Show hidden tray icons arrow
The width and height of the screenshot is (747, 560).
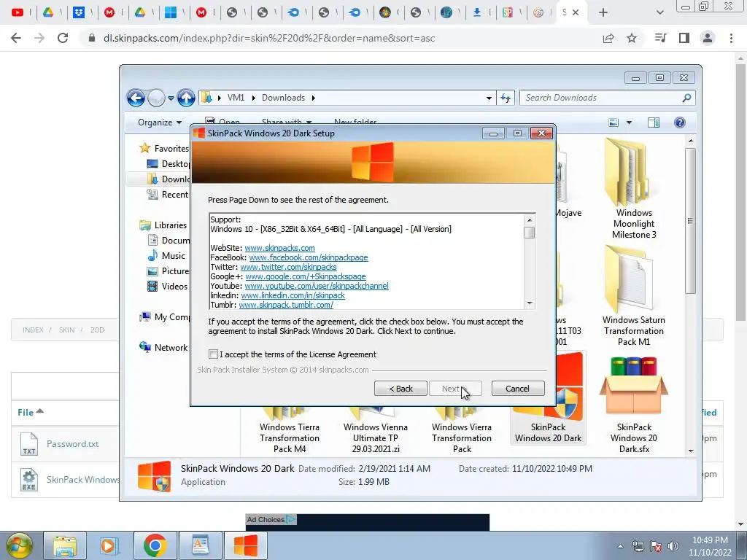(620, 546)
